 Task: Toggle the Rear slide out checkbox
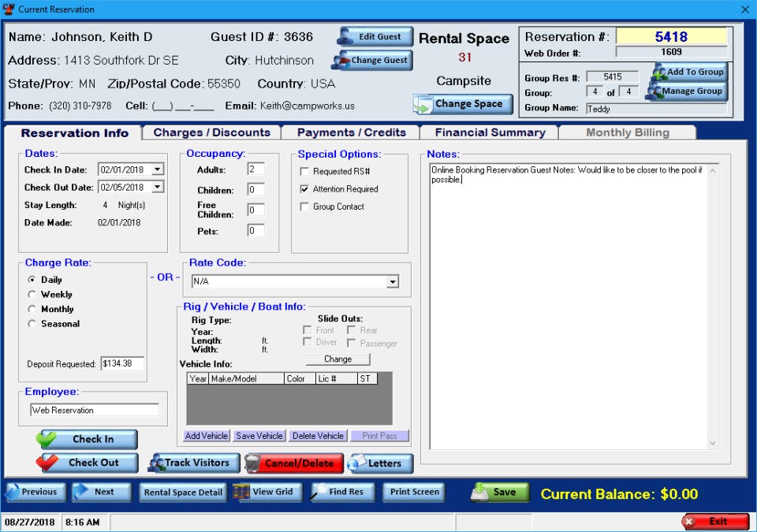click(352, 329)
